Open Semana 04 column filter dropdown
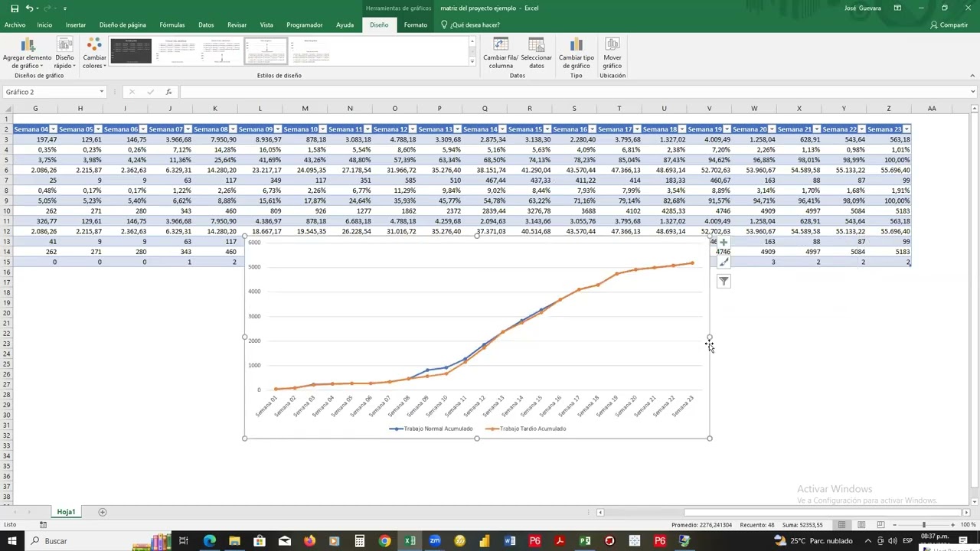 (53, 129)
